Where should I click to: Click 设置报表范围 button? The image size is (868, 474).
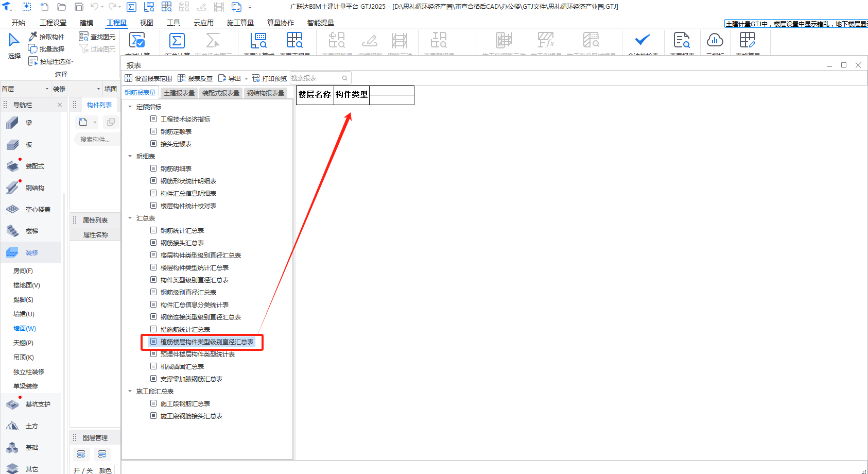click(x=148, y=78)
